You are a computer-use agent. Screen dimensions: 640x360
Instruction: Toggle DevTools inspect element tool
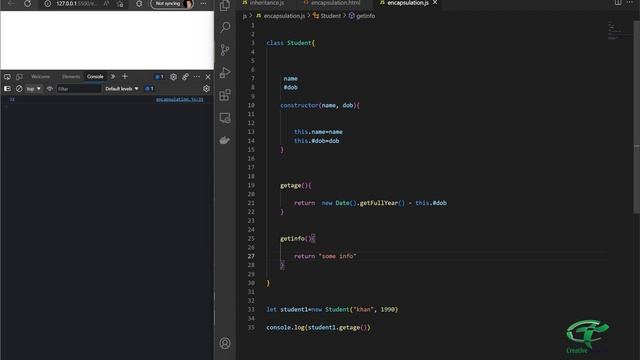(x=7, y=77)
